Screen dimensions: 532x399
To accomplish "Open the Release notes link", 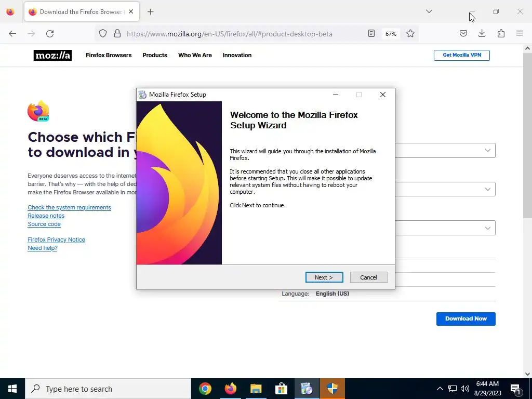I will pos(46,216).
